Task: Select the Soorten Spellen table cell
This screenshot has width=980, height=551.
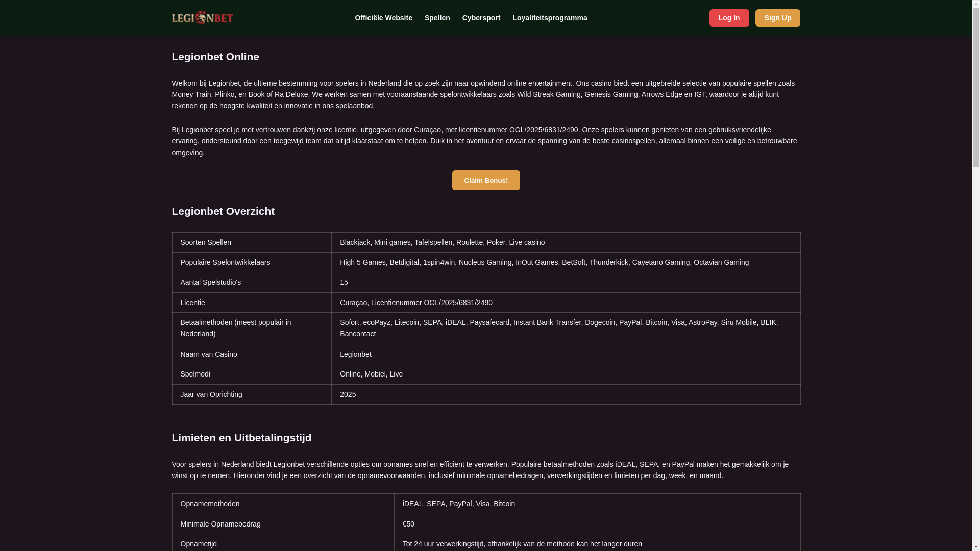Action: [252, 242]
